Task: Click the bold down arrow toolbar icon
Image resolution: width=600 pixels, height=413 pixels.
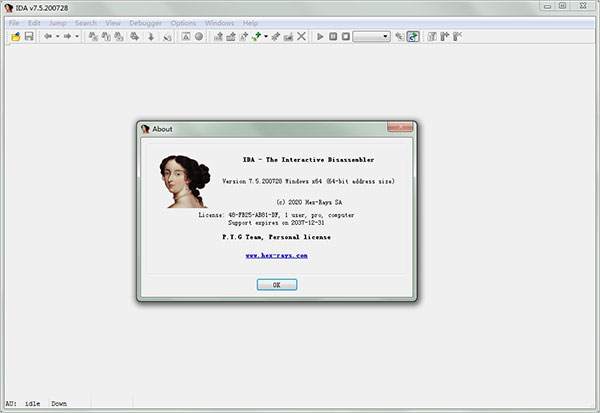Action: pyautogui.click(x=151, y=36)
